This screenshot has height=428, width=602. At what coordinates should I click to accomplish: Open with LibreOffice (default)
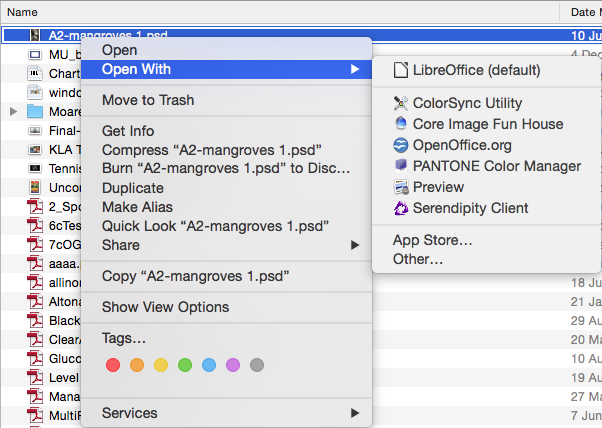tap(486, 70)
